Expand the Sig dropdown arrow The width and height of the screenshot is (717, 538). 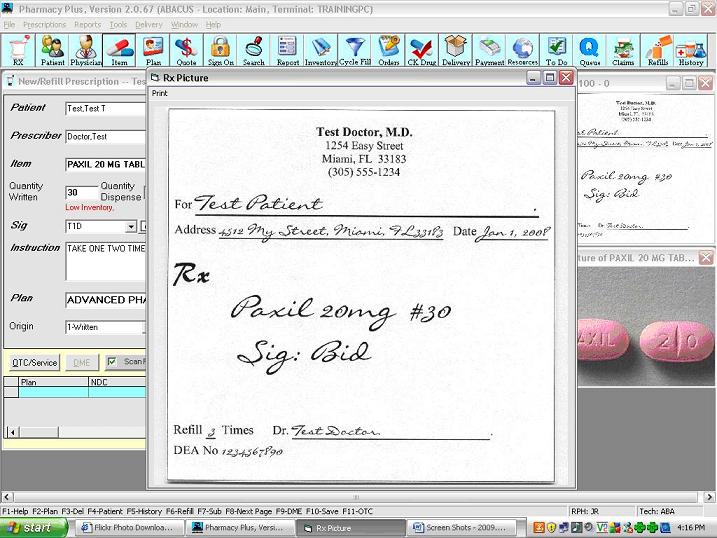(x=130, y=227)
